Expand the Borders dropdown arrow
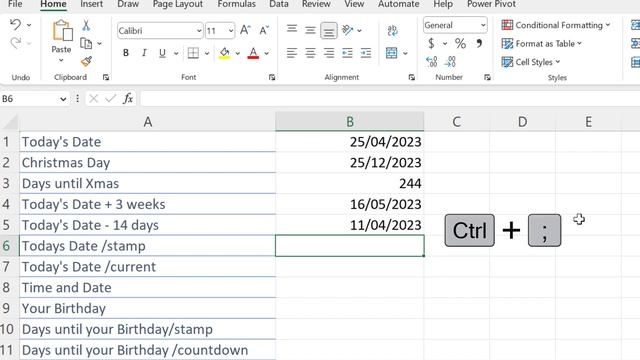The width and height of the screenshot is (640, 360). 207,53
